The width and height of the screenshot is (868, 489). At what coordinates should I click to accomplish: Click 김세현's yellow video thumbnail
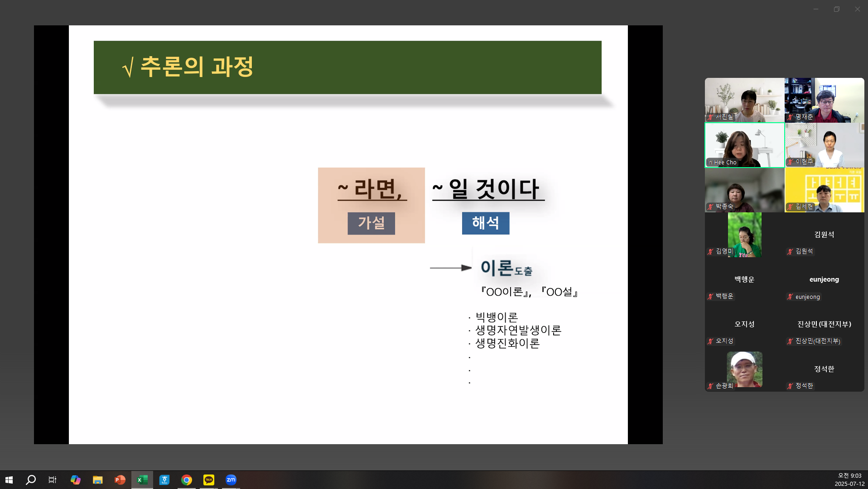[x=825, y=190]
